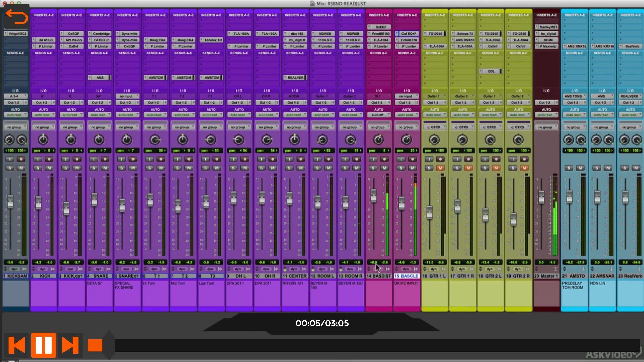This screenshot has height=362, width=644.
Task: Click the pan knob on the KICK track
Action: pos(43,140)
